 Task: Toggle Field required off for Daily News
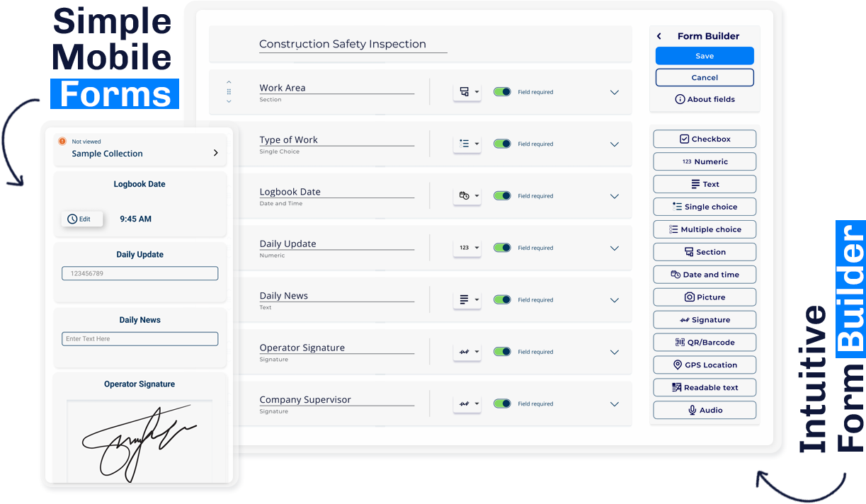pyautogui.click(x=503, y=299)
